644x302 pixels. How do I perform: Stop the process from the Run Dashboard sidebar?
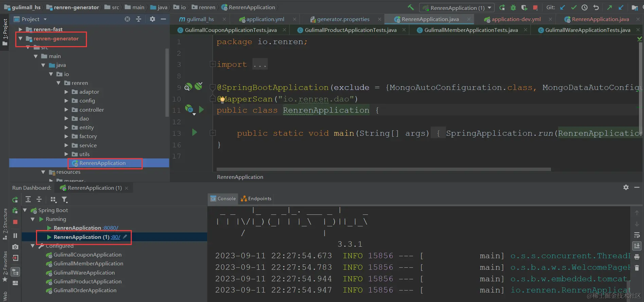(15, 222)
